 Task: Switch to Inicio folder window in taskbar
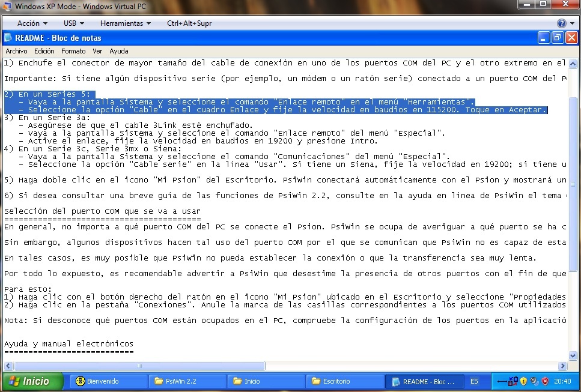pyautogui.click(x=266, y=381)
